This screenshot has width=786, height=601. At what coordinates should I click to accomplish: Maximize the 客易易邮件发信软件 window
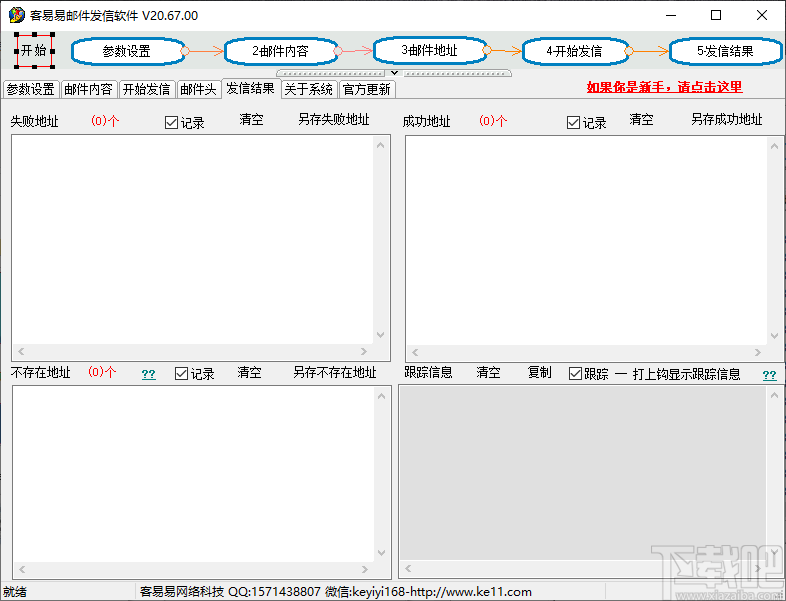(x=716, y=15)
